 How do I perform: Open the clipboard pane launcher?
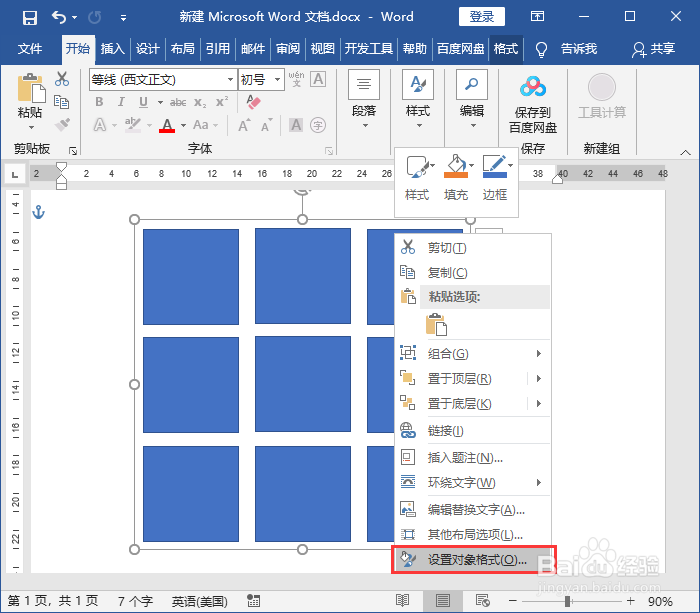coord(73,151)
